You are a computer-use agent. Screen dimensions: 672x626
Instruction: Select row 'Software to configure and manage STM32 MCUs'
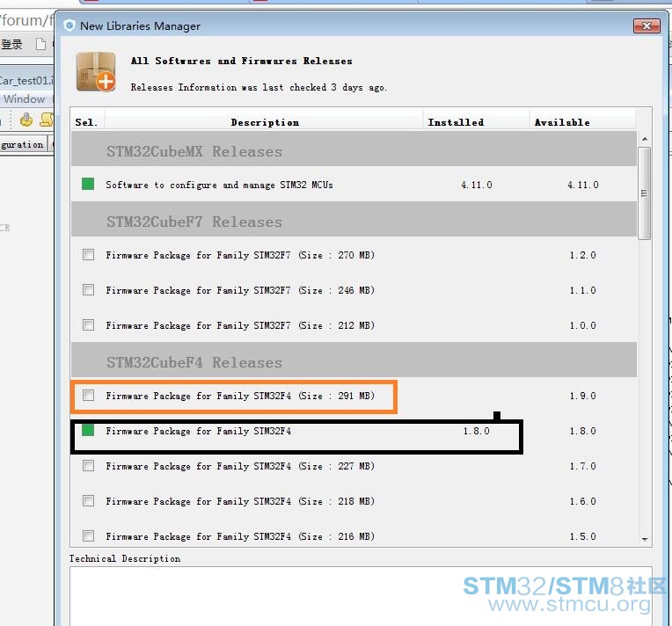[354, 185]
